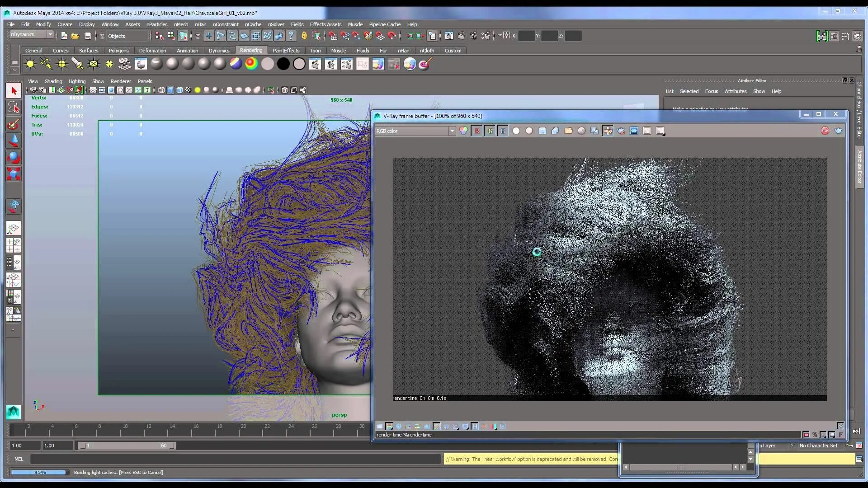The width and height of the screenshot is (868, 488).
Task: Toggle green channel G in frame buffer
Action: [490, 131]
